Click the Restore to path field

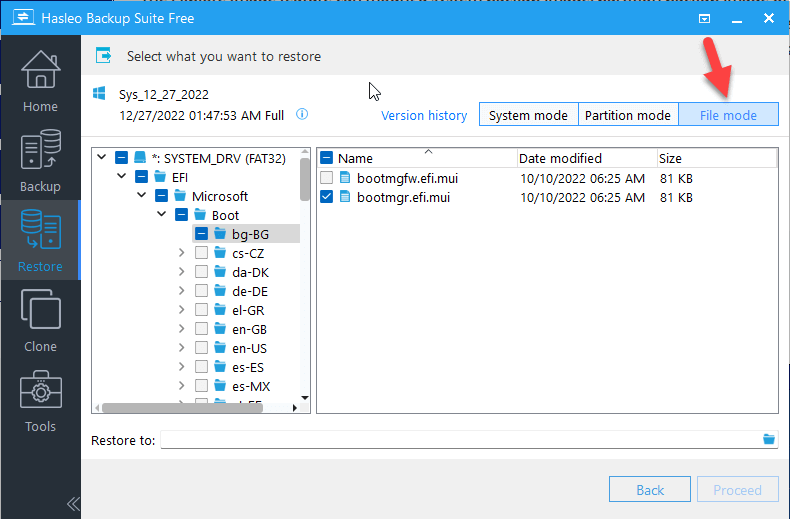pos(460,440)
